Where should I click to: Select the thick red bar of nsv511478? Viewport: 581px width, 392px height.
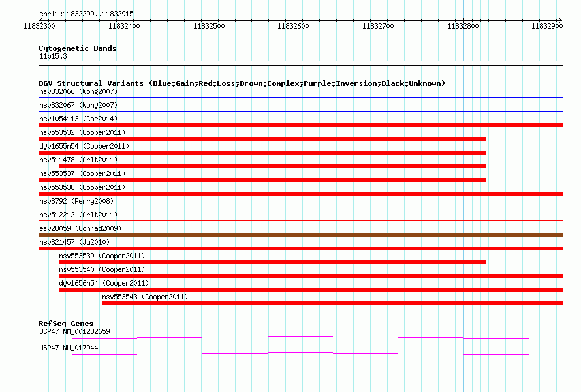click(x=272, y=166)
